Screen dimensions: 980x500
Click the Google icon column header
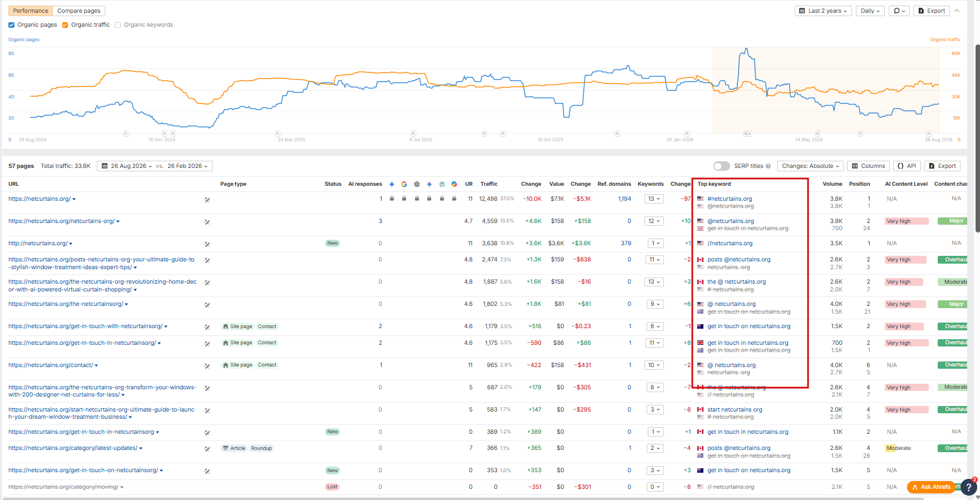pos(404,184)
